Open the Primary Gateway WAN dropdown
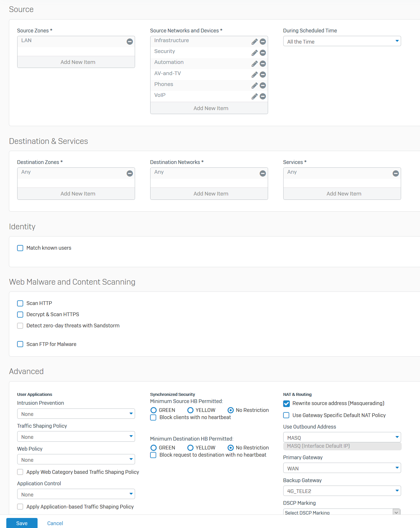Viewport: 420px width, 528px height. point(342,468)
